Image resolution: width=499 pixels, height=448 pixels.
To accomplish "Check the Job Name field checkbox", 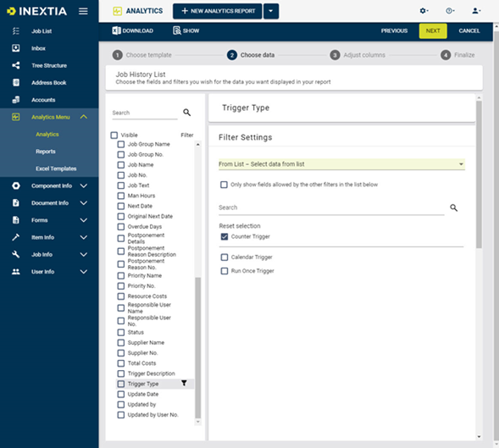I will (121, 165).
